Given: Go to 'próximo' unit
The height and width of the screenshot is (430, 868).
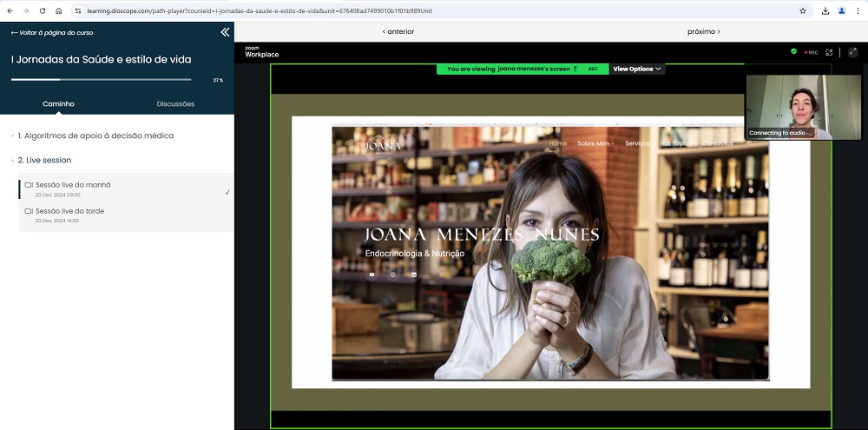Looking at the screenshot, I should pyautogui.click(x=703, y=31).
